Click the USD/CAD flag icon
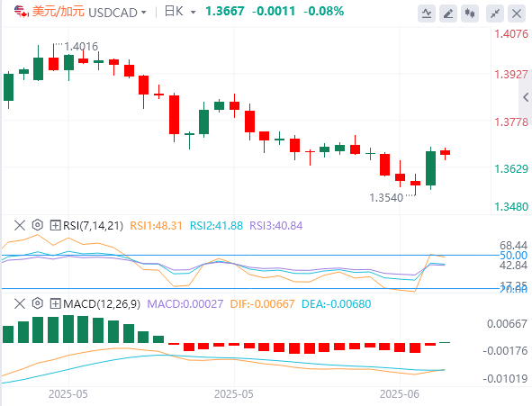The width and height of the screenshot is (532, 406). (x=21, y=12)
